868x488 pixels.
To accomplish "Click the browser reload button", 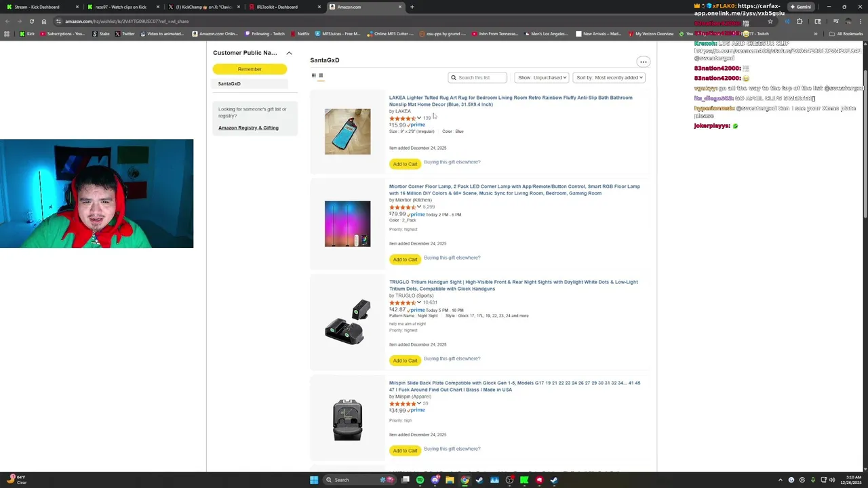I will (x=31, y=21).
